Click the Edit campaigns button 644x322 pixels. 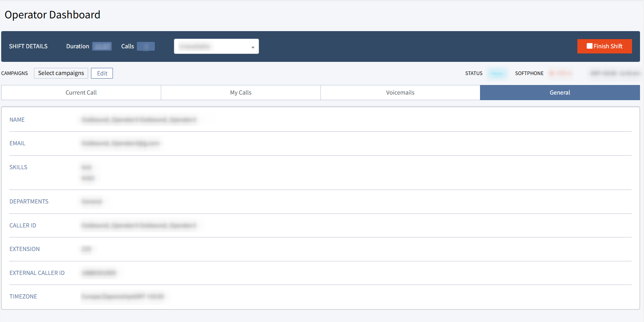pos(102,73)
